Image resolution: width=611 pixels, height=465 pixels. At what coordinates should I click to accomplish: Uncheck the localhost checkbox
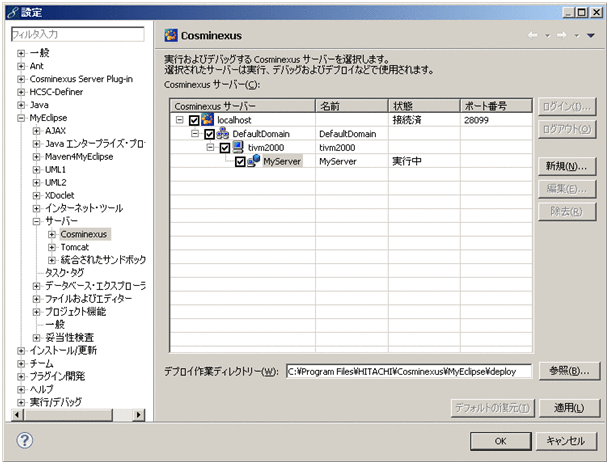(194, 120)
